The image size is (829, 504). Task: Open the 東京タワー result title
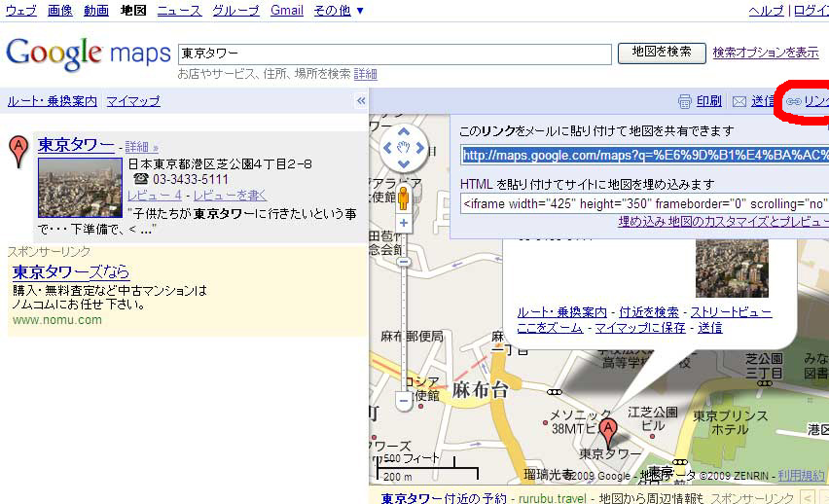[76, 144]
